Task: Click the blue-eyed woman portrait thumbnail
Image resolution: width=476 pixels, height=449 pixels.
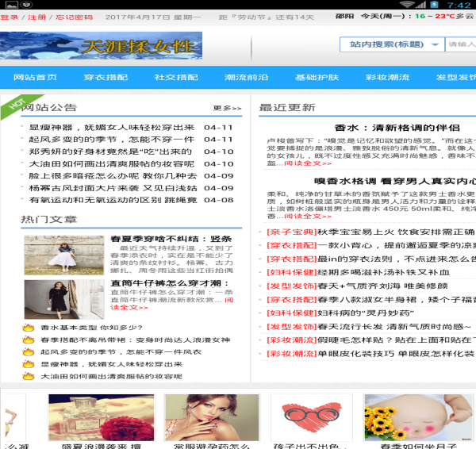Action: click(x=212, y=418)
